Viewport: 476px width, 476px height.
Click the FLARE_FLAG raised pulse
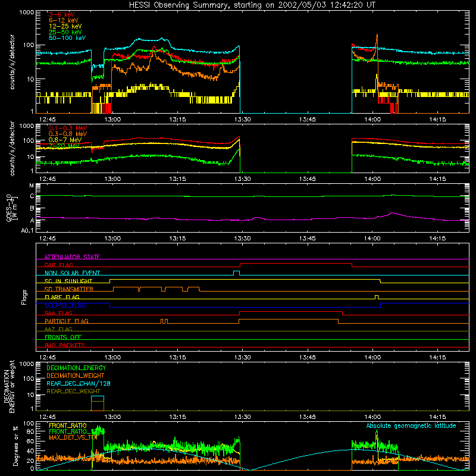pos(377,297)
